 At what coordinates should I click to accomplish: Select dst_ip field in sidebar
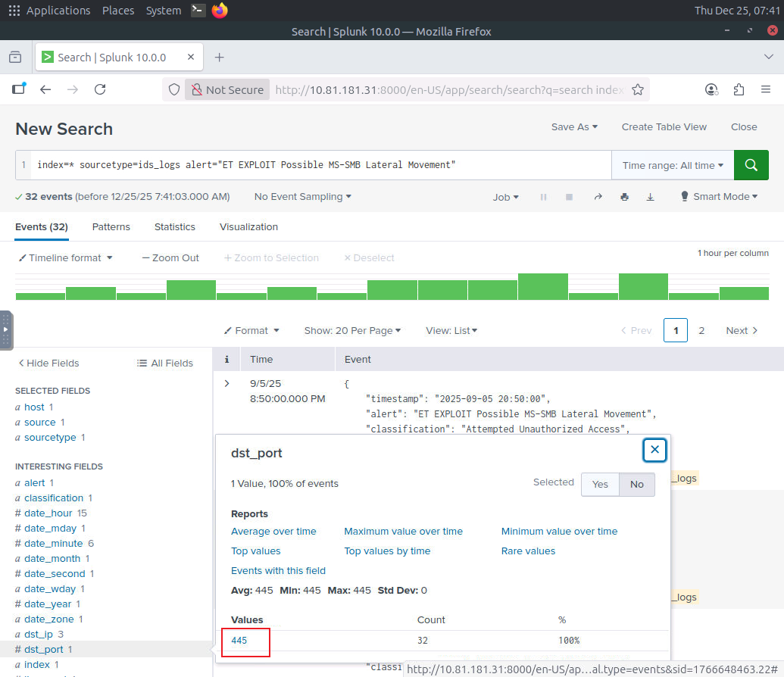click(39, 634)
